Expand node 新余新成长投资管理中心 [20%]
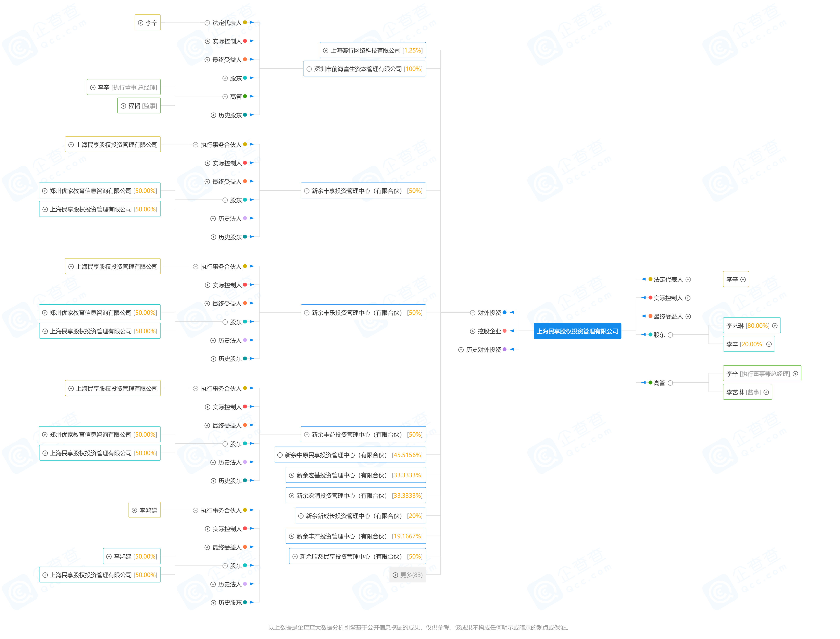840x639 pixels. (x=301, y=516)
